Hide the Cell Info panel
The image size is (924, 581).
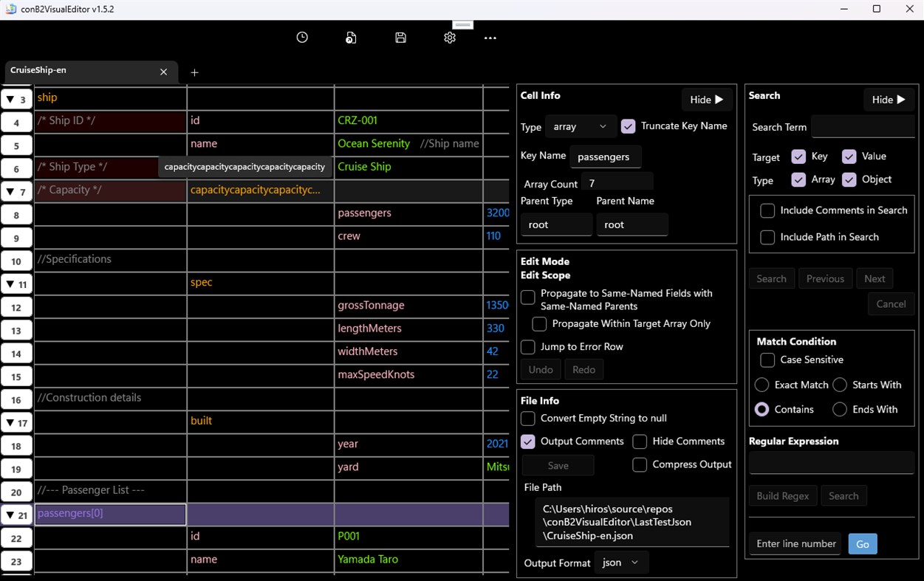(706, 100)
